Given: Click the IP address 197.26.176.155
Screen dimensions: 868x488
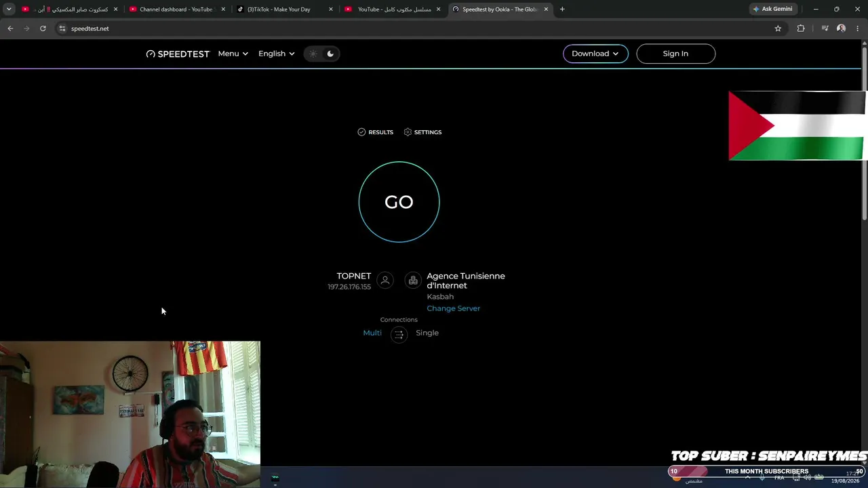Looking at the screenshot, I should 349,287.
